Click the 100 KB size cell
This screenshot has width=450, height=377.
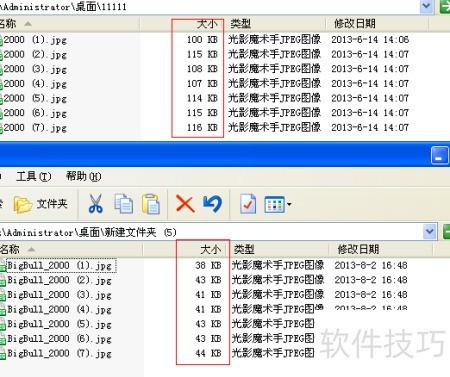point(202,40)
